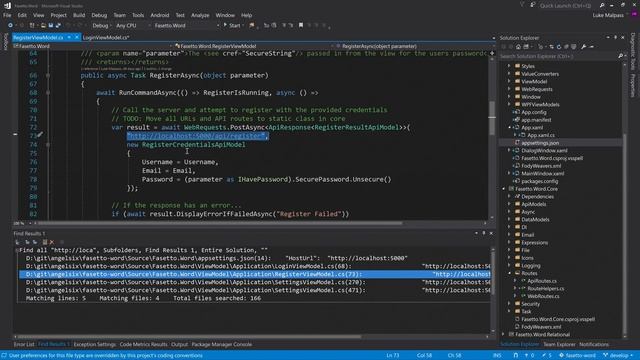Screen dimensions: 640x360
Task: Switch to Package Manager Console tab
Action: 222,344
